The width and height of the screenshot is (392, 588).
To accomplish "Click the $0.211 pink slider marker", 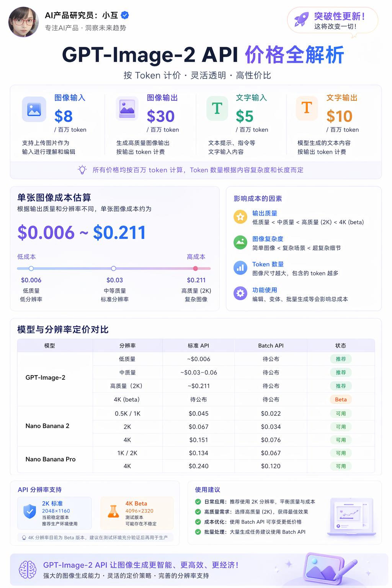I will (196, 268).
